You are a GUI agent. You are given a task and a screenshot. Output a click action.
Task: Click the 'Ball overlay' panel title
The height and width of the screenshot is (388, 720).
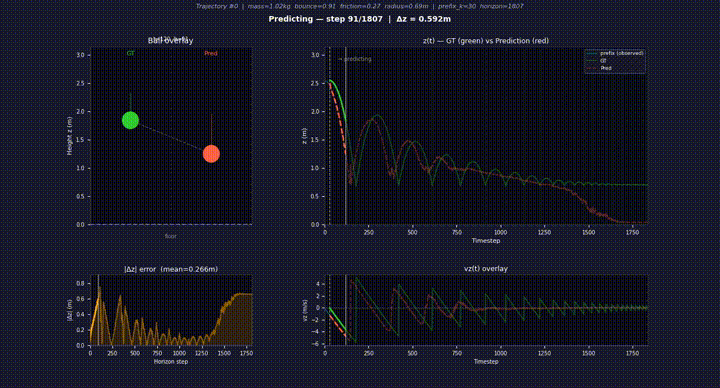click(170, 40)
